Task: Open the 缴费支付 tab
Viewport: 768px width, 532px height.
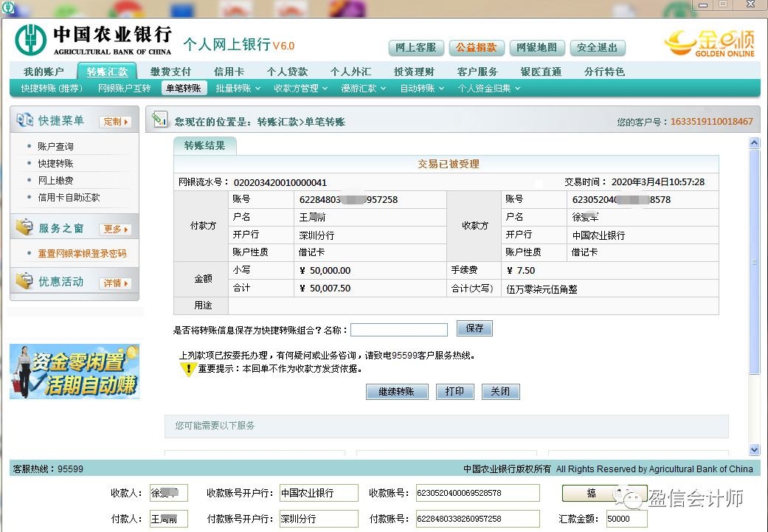Action: click(170, 72)
